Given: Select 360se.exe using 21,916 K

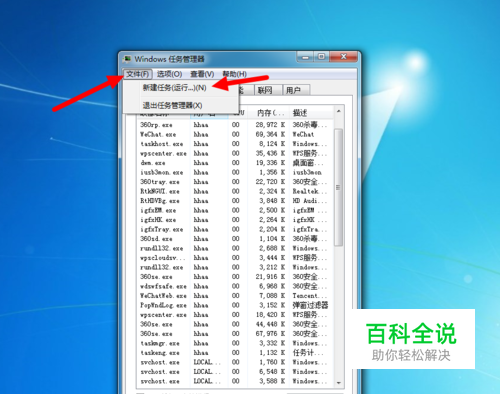Looking at the screenshot, I should 156,277.
